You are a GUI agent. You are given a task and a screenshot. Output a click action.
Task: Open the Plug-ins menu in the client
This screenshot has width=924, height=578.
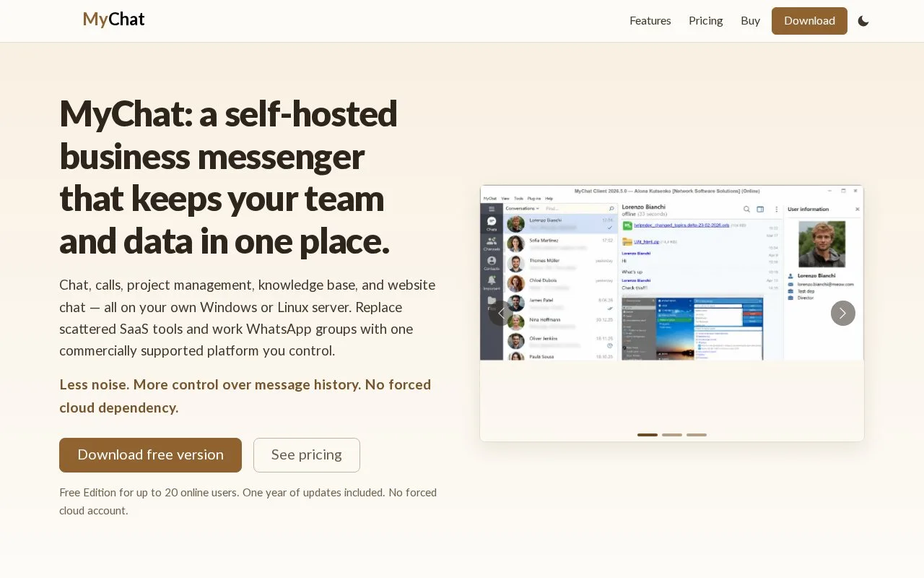534,198
